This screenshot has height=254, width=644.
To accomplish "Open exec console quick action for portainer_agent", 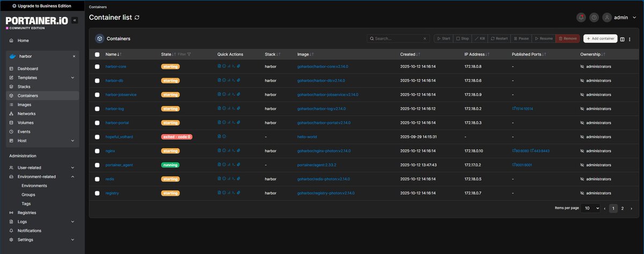I will click(x=233, y=165).
